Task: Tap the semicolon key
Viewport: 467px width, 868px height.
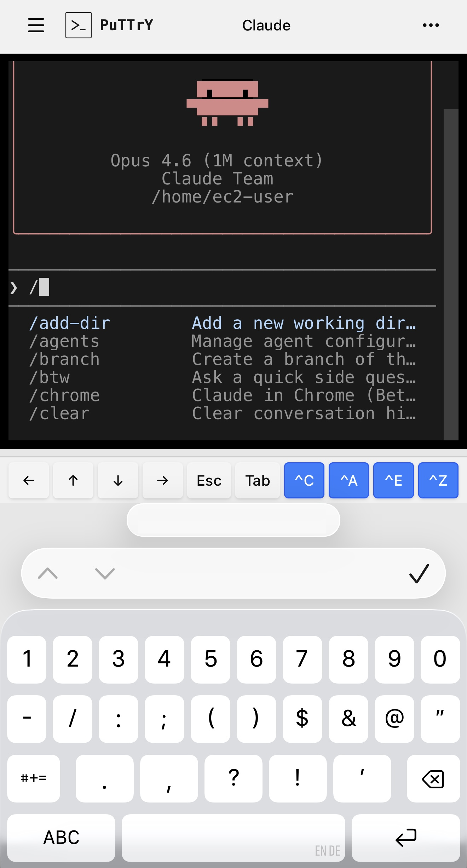Action: pyautogui.click(x=165, y=719)
